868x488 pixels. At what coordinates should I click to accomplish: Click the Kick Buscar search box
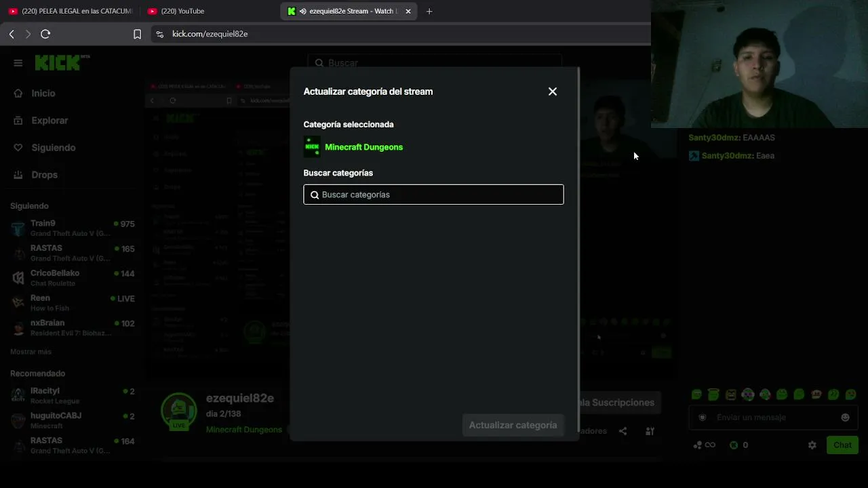[x=434, y=62]
